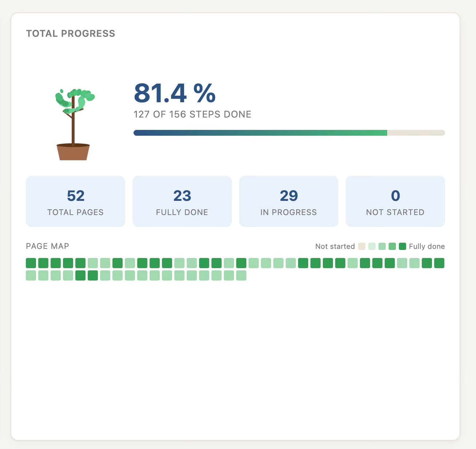Click the first light green square in the top row
Screen dimensions: 476x449
[x=93, y=263]
